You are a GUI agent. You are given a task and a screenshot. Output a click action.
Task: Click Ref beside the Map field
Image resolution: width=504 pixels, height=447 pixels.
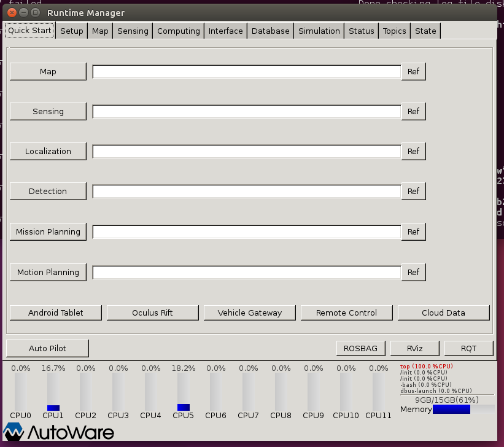coord(413,71)
